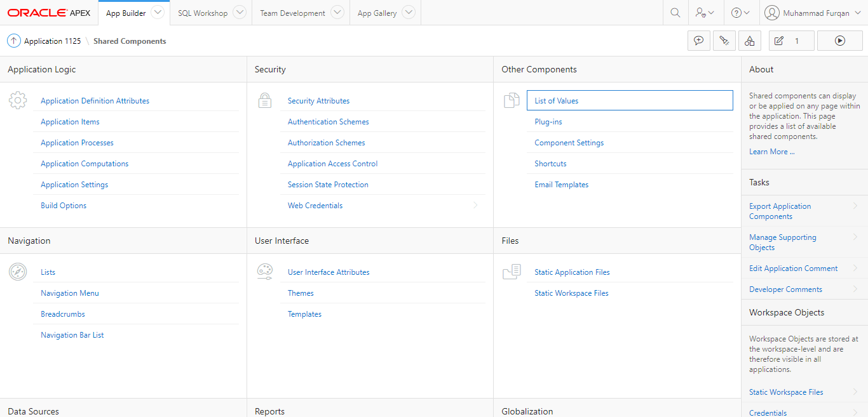Click the Navigation compass icon
The height and width of the screenshot is (417, 868).
click(x=18, y=272)
